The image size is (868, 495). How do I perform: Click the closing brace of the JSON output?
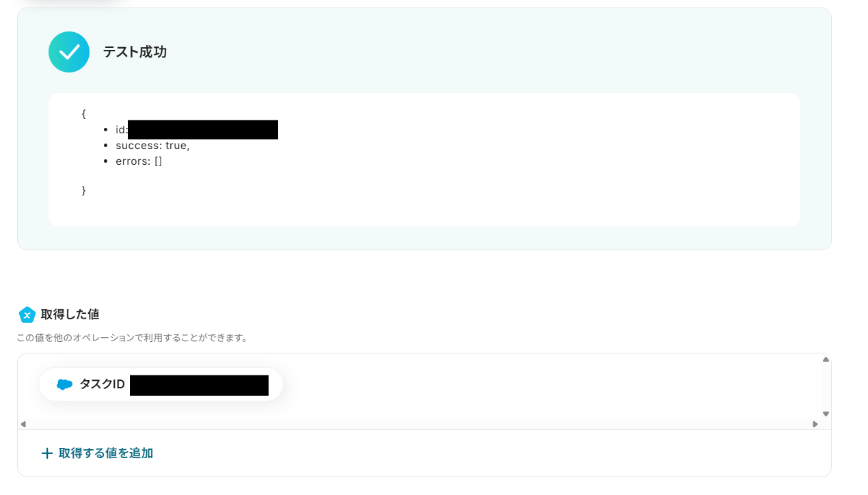(83, 191)
